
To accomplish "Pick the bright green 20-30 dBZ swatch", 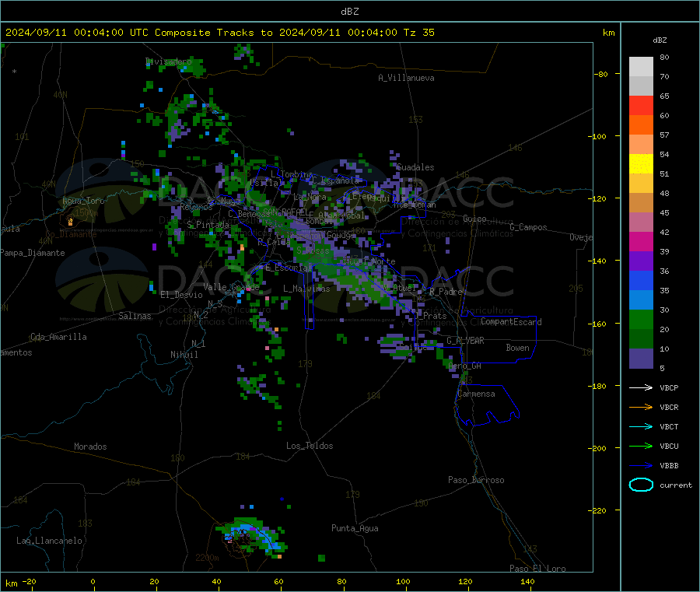I will pos(641,319).
